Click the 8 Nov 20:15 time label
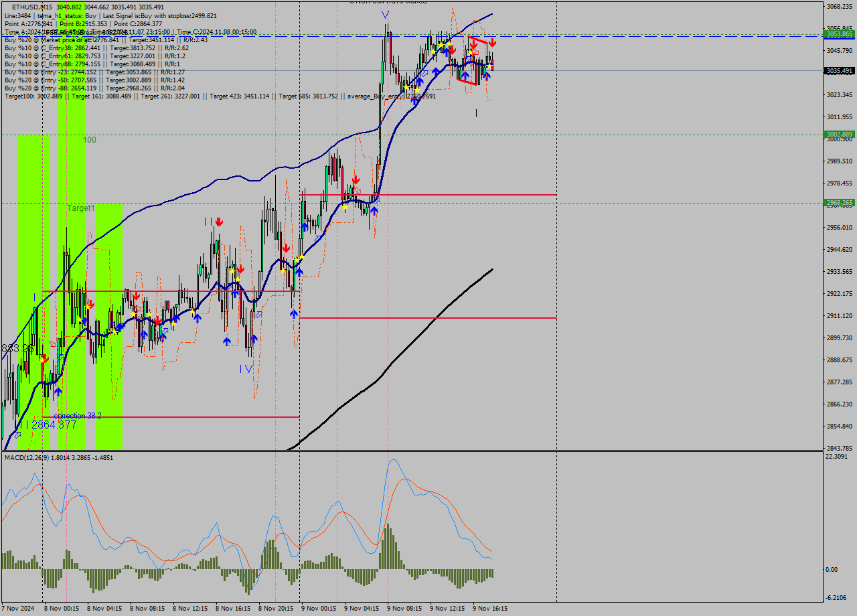The width and height of the screenshot is (857, 616). [276, 609]
